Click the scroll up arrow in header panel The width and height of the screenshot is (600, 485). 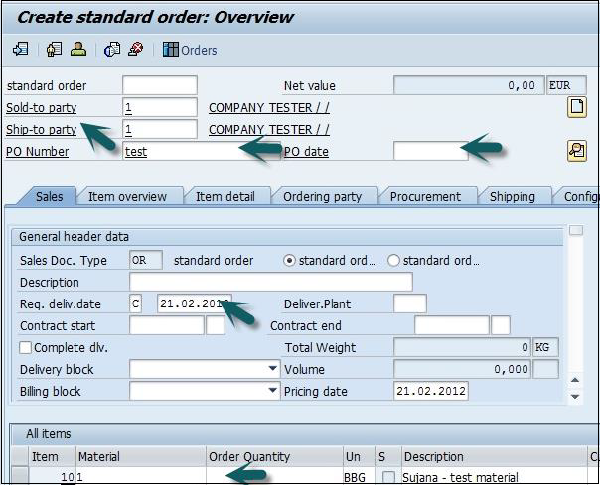pyautogui.click(x=575, y=380)
